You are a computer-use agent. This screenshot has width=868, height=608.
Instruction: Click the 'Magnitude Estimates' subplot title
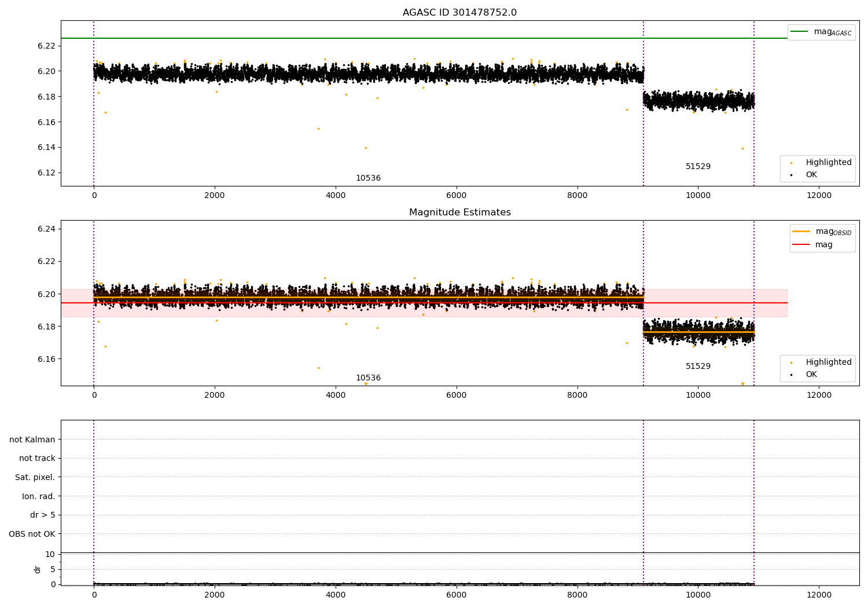[x=459, y=213]
